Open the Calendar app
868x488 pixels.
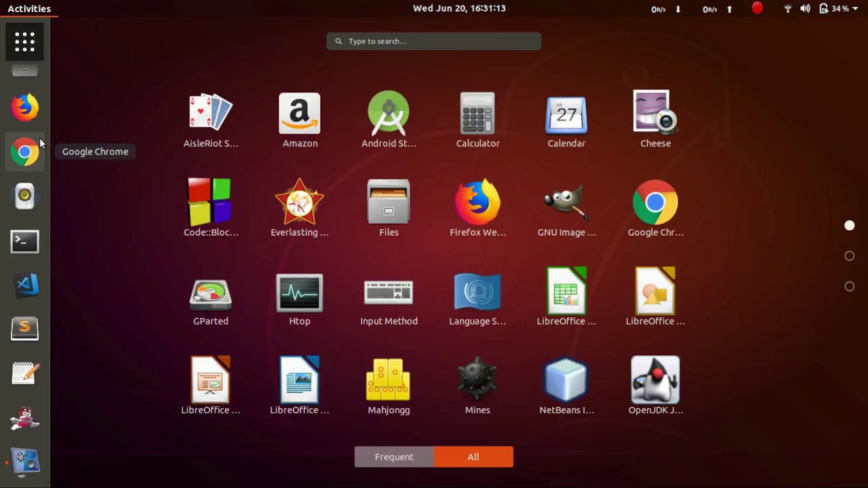566,120
